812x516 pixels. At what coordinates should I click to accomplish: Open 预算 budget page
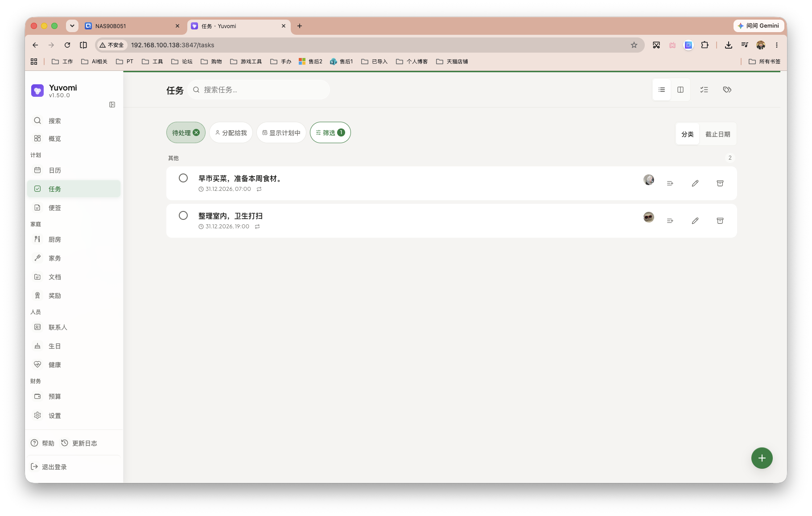click(74, 396)
